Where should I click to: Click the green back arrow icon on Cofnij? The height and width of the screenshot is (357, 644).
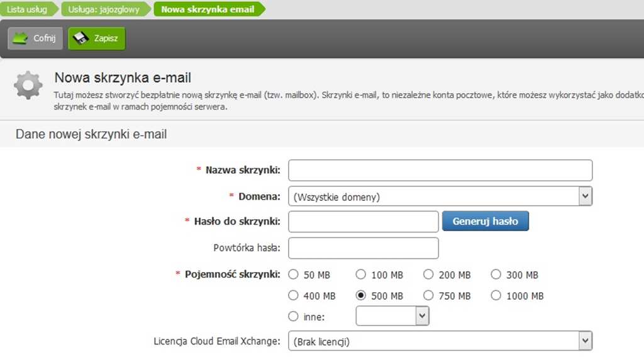(21, 38)
